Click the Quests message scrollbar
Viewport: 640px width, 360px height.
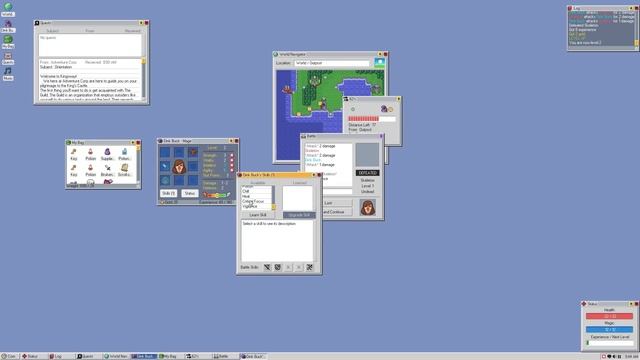pos(143,79)
